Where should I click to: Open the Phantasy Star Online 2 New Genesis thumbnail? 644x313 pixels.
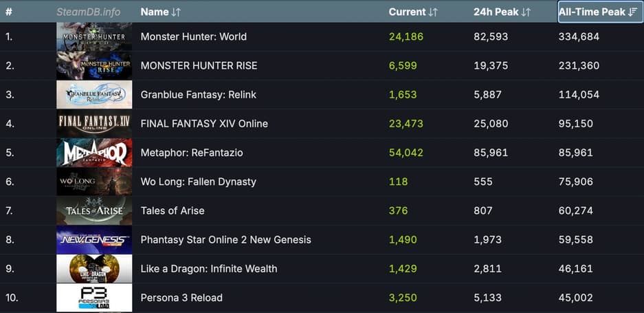point(94,240)
